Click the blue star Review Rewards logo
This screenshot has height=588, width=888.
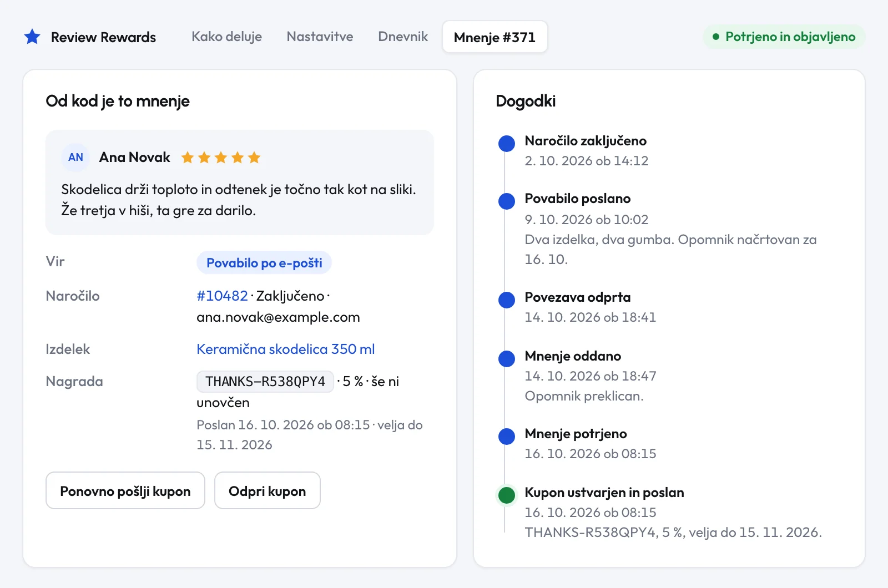(x=32, y=37)
